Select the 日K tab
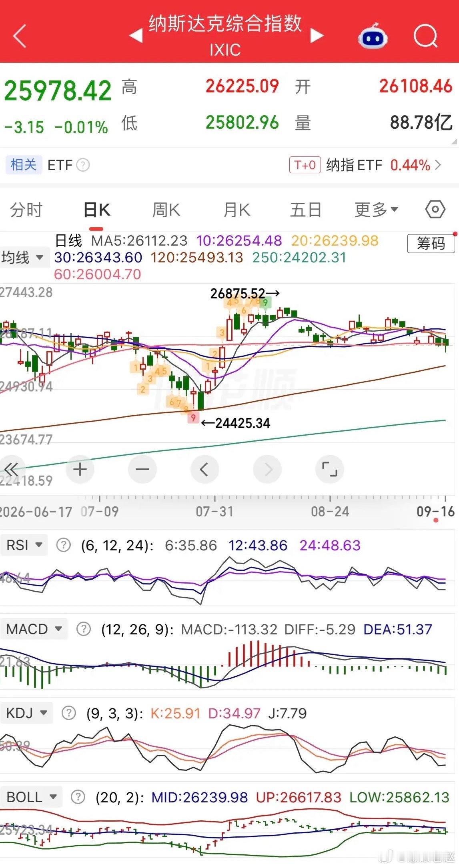The height and width of the screenshot is (868, 459). point(97,210)
